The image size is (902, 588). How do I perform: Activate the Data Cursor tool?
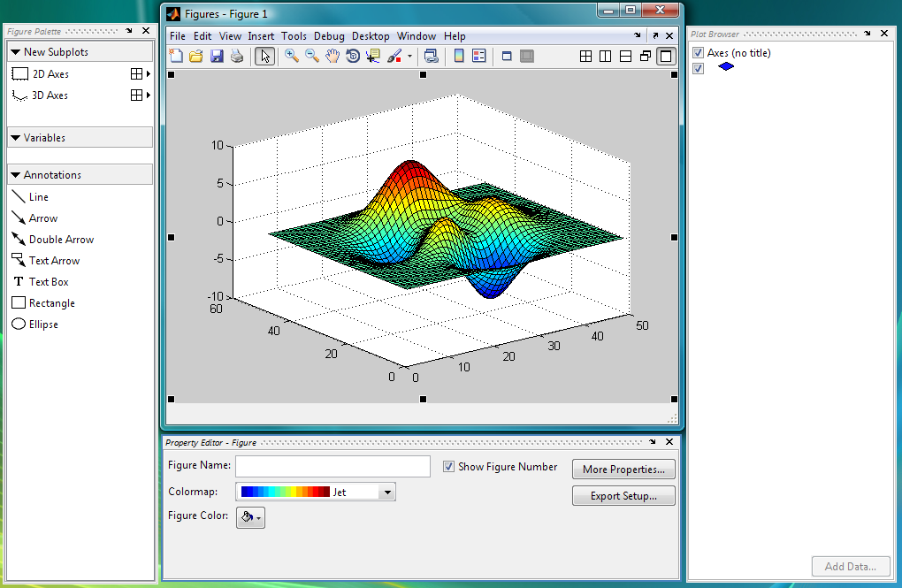pos(373,57)
